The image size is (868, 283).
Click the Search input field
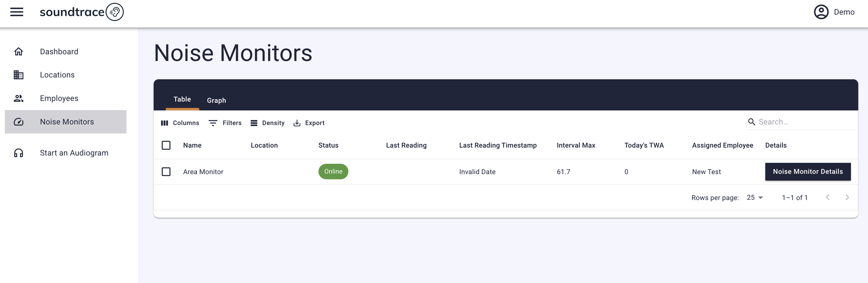click(805, 122)
